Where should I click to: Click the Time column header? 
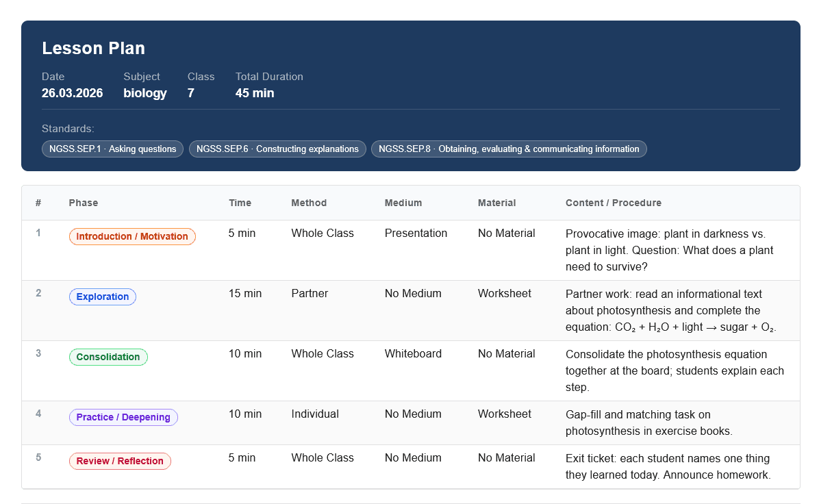(240, 203)
